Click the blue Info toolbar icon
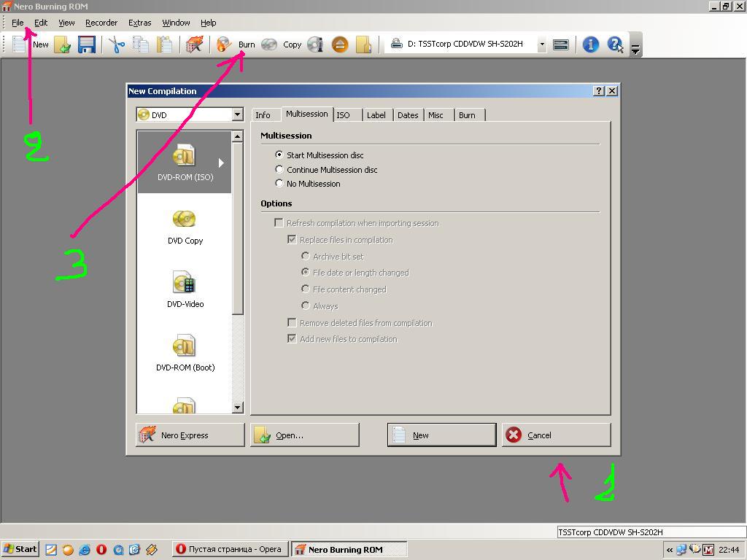The width and height of the screenshot is (747, 560). pos(591,44)
